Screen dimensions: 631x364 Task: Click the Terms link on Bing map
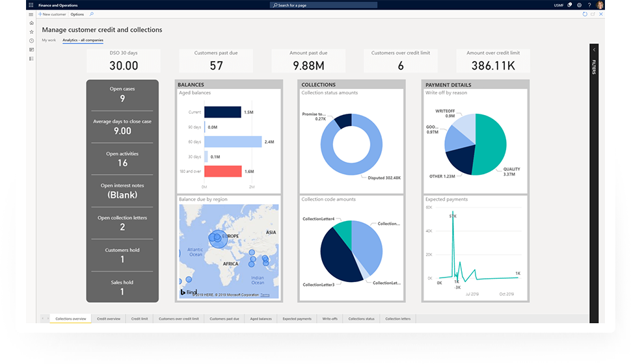click(x=265, y=295)
